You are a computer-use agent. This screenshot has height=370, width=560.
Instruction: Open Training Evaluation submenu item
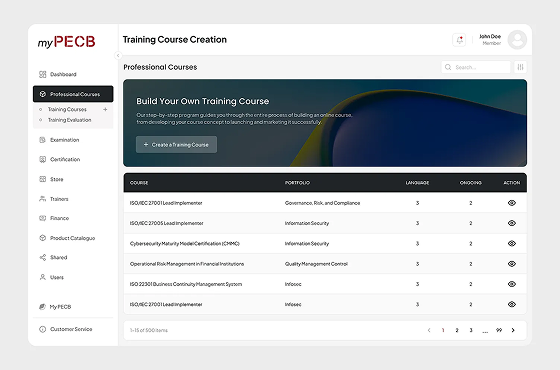[x=70, y=120]
